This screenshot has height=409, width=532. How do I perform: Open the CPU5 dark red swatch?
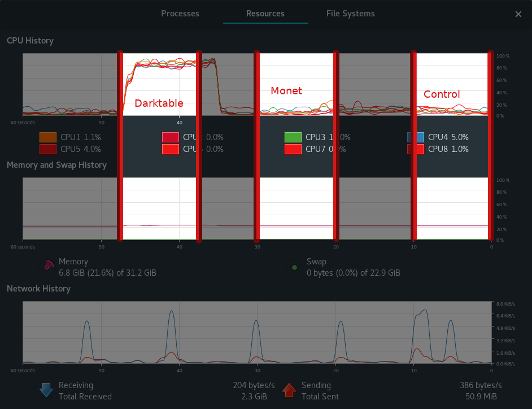(47, 149)
